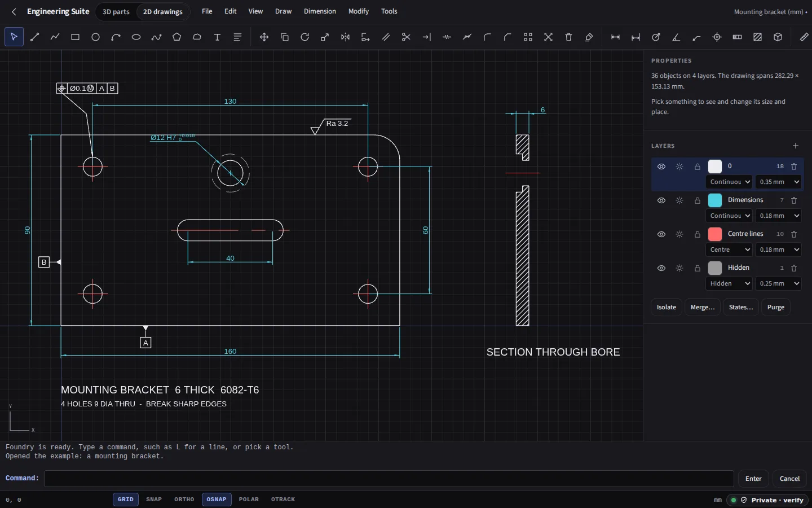Open Dimensions layer lineweight dropdown

tap(779, 216)
